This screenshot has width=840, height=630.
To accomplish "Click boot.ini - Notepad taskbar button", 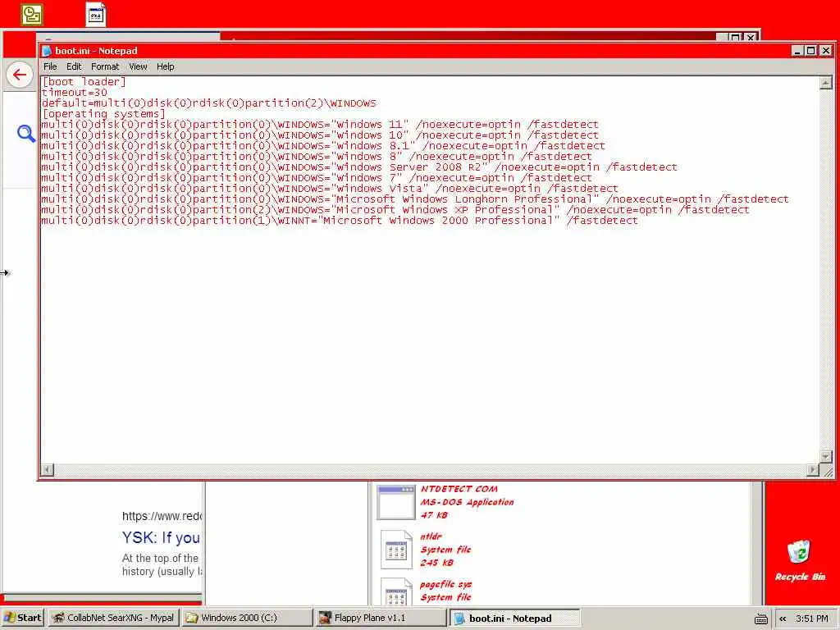I will tap(514, 618).
